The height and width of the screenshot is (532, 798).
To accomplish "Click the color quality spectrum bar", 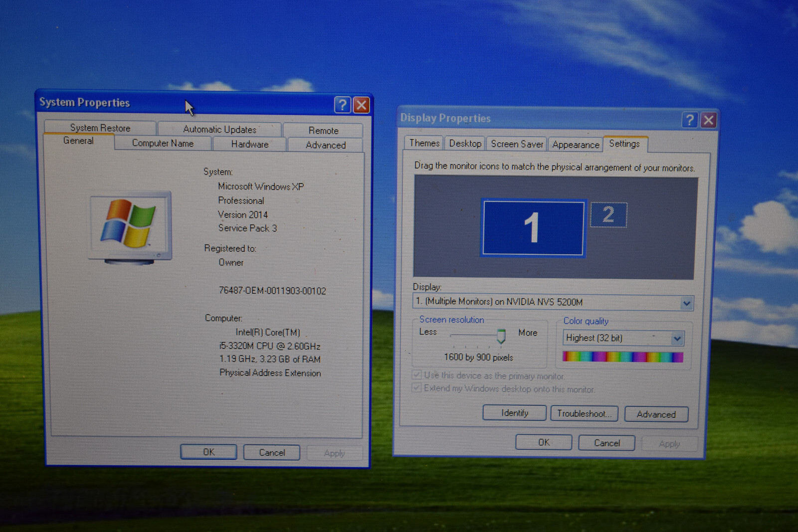I will pos(622,356).
